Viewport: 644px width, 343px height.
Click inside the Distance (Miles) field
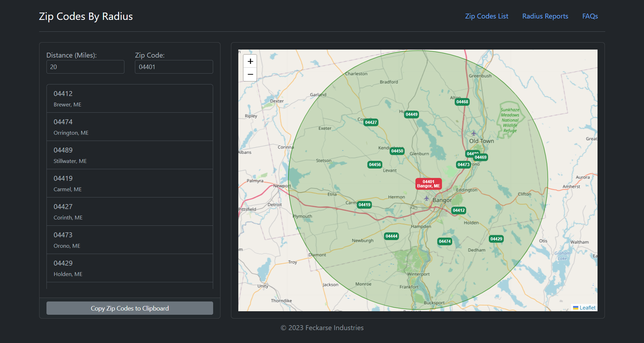[85, 67]
